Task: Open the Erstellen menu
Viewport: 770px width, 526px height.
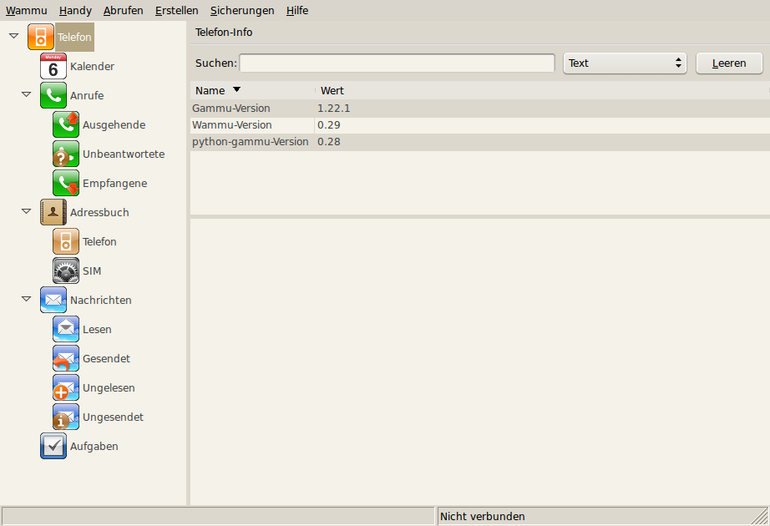Action: point(177,10)
